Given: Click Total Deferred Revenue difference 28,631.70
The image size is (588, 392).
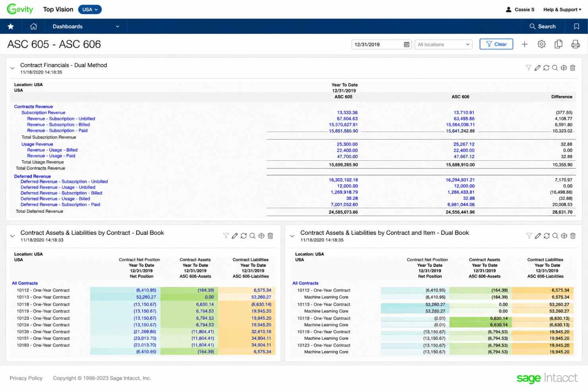Looking at the screenshot, I should [x=562, y=212].
